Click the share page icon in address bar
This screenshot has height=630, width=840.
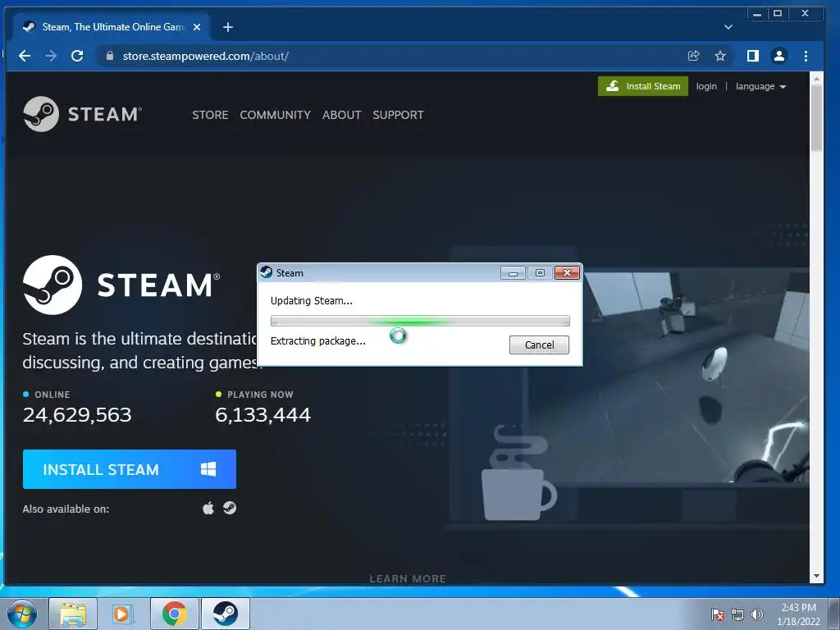[694, 56]
